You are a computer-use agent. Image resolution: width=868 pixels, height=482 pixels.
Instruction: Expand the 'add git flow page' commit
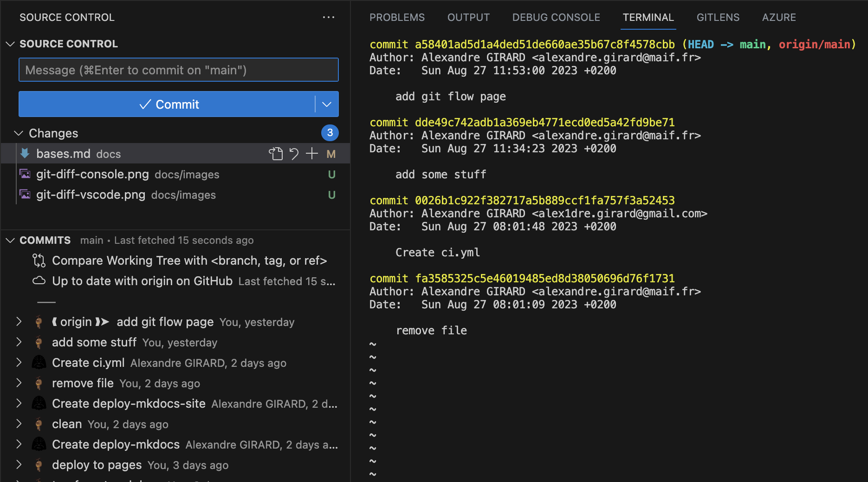point(19,321)
